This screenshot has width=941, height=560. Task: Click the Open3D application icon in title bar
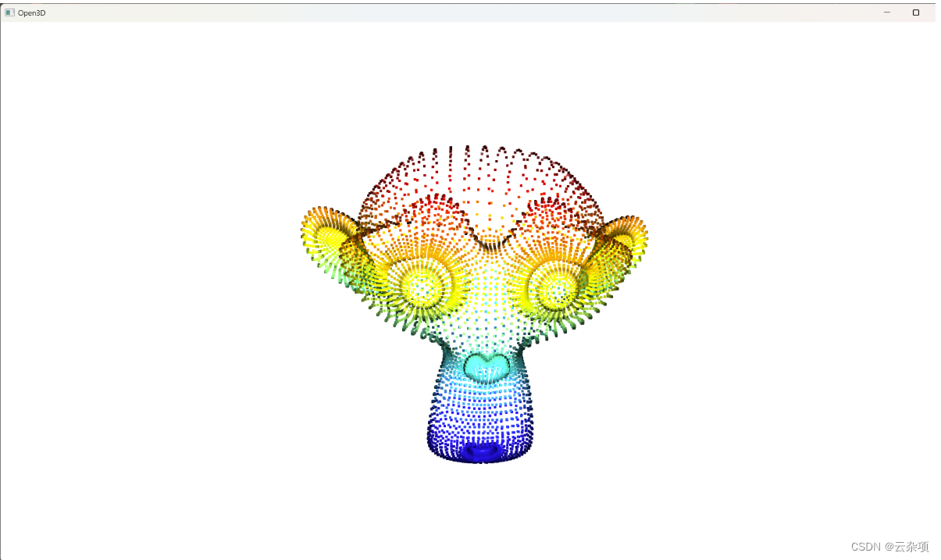[x=11, y=12]
